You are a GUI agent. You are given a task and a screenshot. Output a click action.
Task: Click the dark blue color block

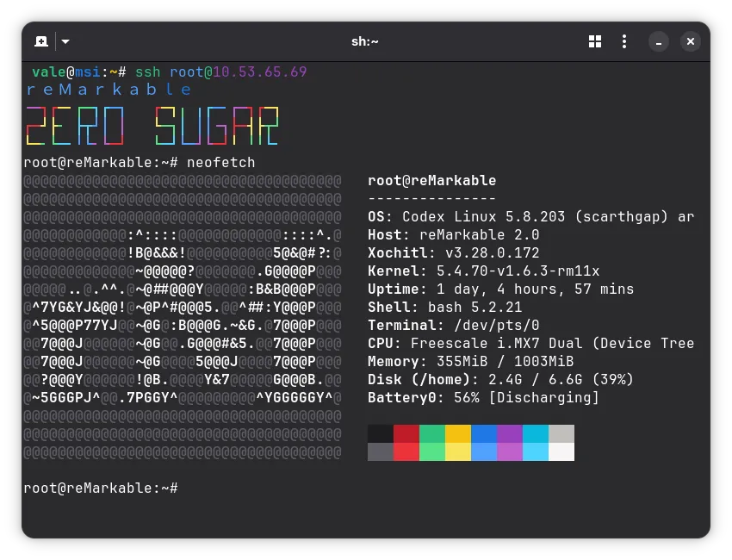tap(484, 433)
